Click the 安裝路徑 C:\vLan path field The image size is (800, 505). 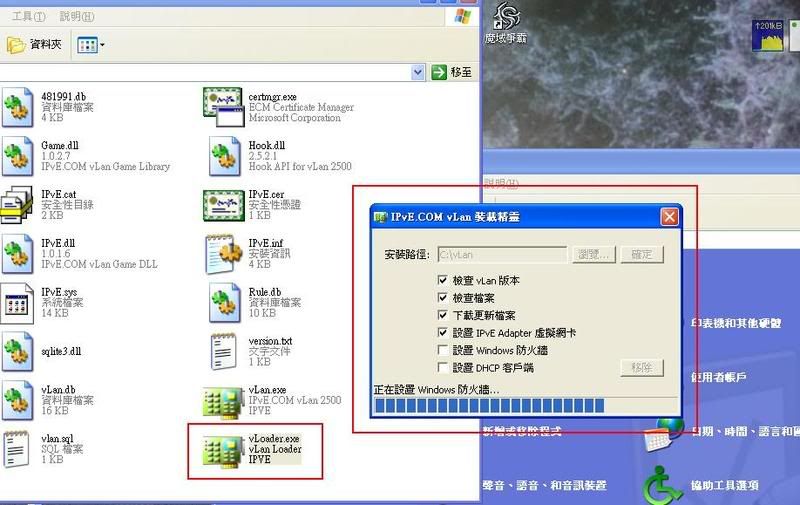point(502,255)
